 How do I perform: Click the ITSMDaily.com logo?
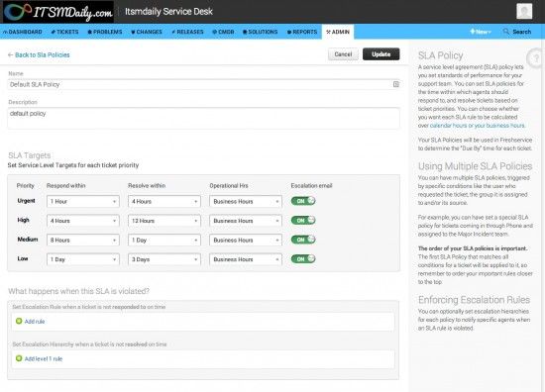pyautogui.click(x=58, y=12)
